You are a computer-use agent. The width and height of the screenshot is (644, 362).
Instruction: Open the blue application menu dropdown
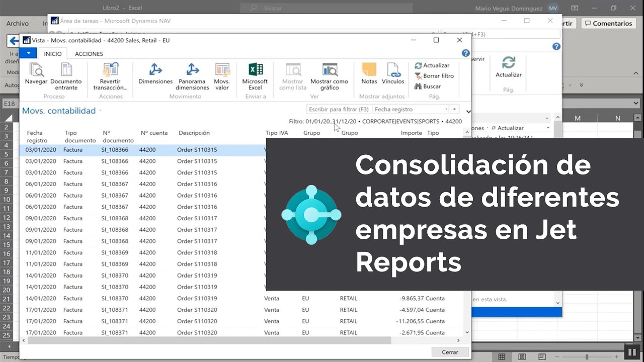pyautogui.click(x=28, y=53)
